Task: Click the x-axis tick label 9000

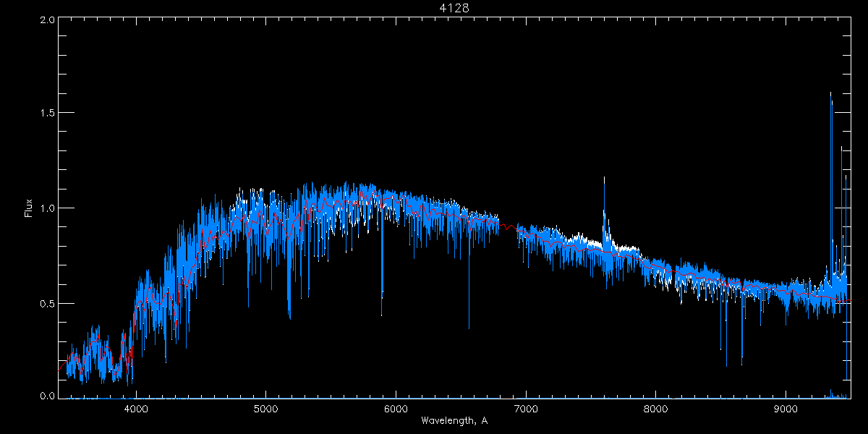Action: (x=786, y=409)
